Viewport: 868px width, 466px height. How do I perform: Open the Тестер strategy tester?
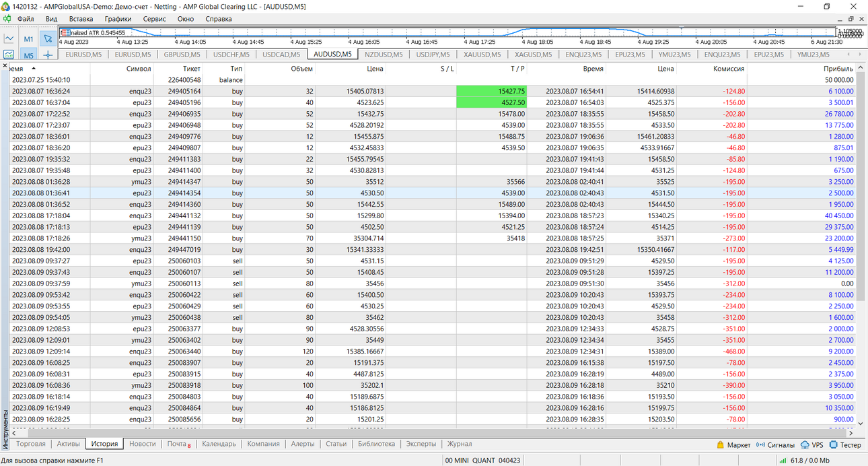click(845, 445)
